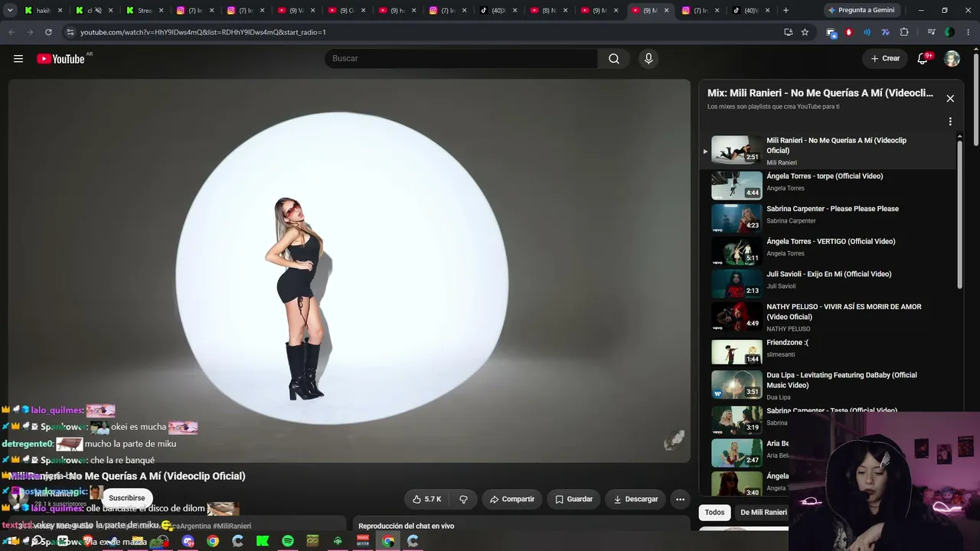Play 'Ángela Torres - torpe' from the mix
The width and height of the screenshot is (980, 551).
coord(825,176)
